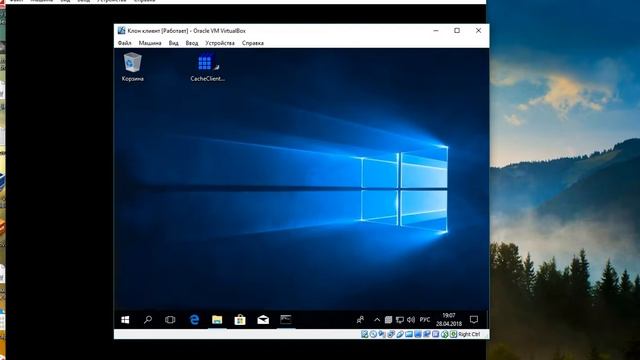
Task: Open the Mail app from taskbar
Action: 263,320
